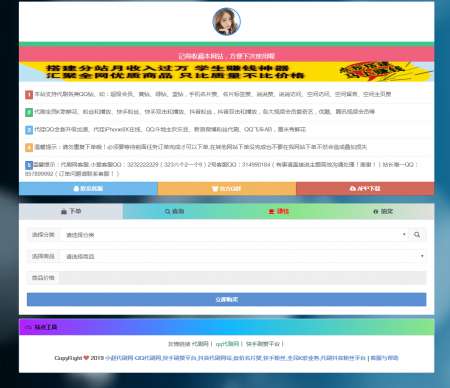Switch to the 抽奖 lottery tab

click(x=382, y=211)
